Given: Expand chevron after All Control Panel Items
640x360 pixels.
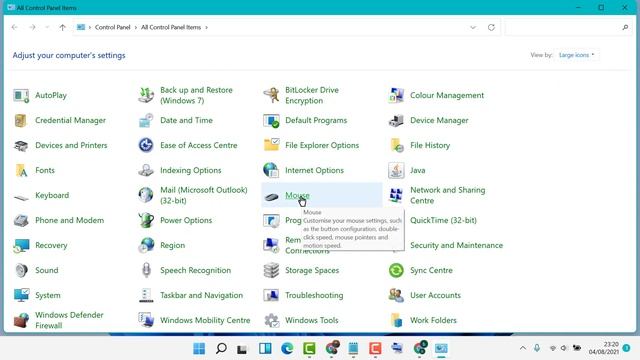Looking at the screenshot, I should 207,27.
